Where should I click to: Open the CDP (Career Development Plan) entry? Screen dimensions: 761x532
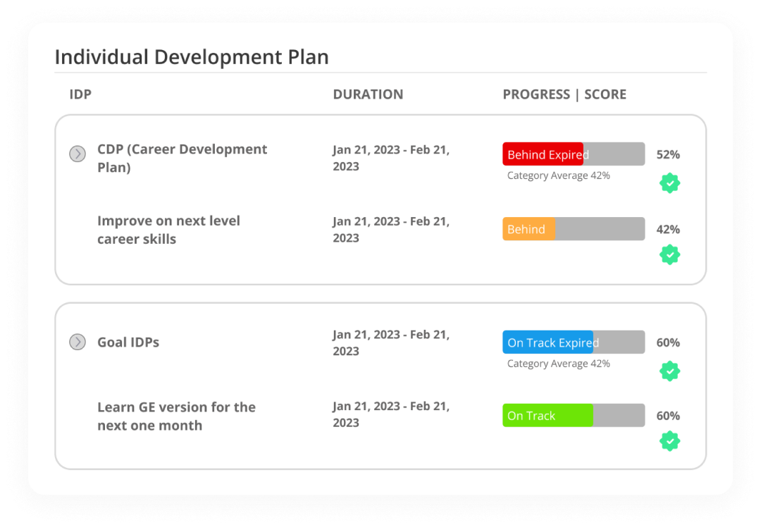point(182,158)
